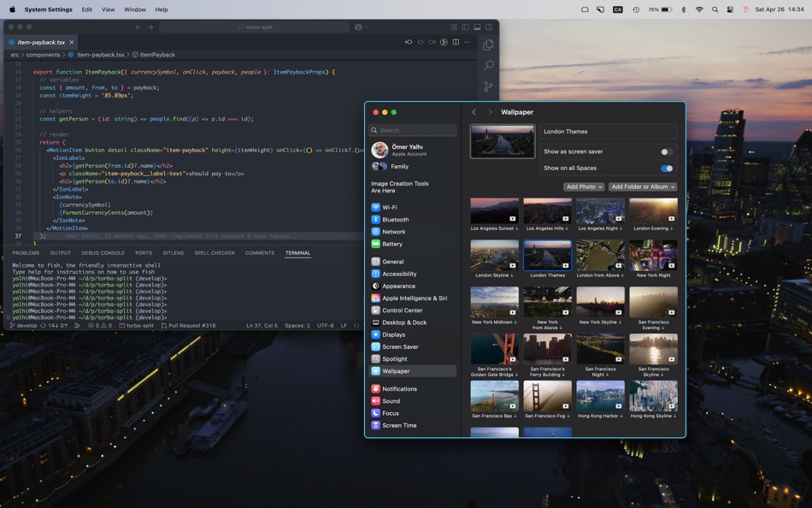The width and height of the screenshot is (812, 508).
Task: Select the New York Night wallpaper thumbnail
Action: [653, 256]
